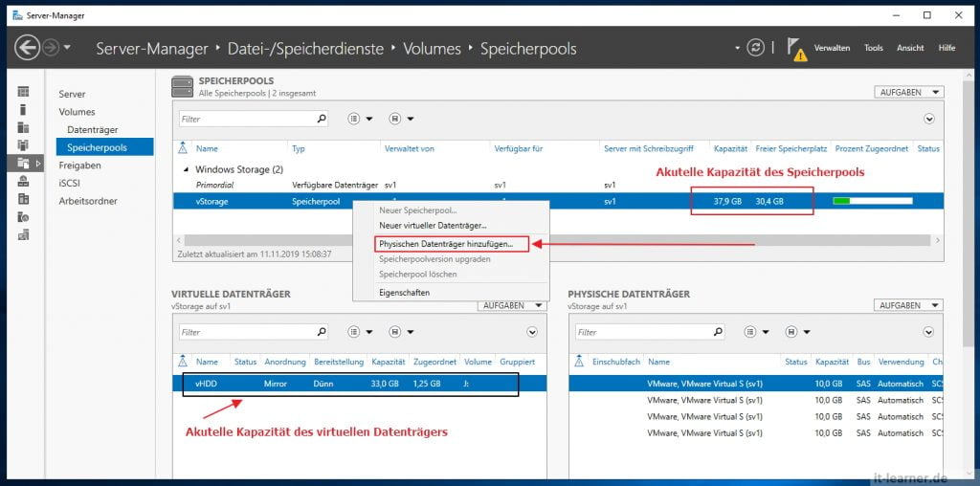
Task: Click the back navigation arrow
Action: click(x=27, y=48)
